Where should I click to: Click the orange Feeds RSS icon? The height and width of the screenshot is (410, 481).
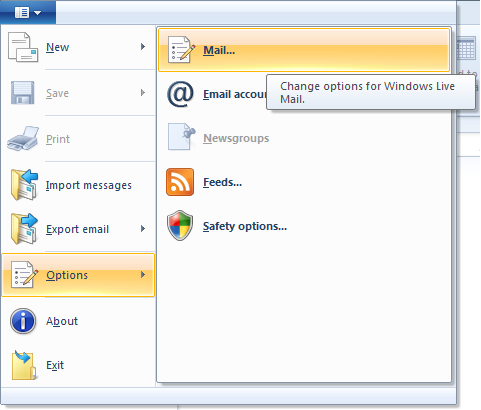click(x=180, y=182)
